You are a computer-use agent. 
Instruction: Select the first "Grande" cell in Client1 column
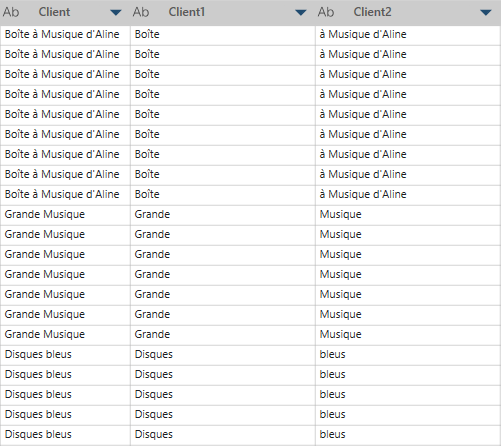223,215
